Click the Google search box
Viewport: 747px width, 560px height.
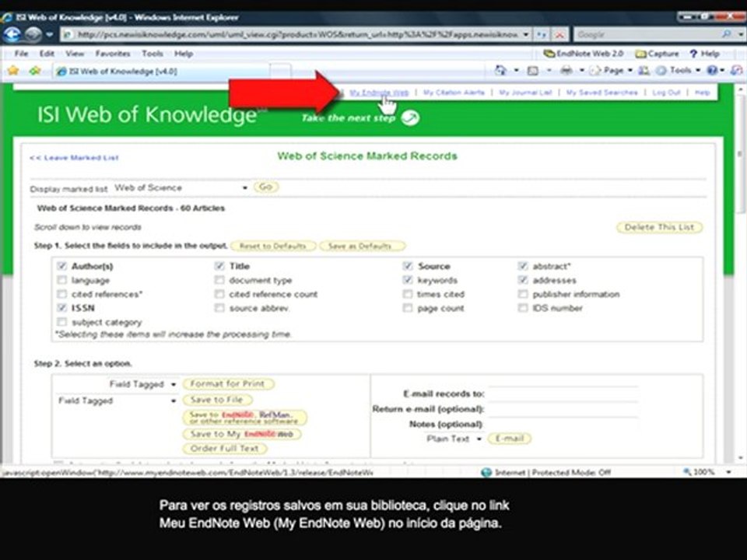point(647,35)
